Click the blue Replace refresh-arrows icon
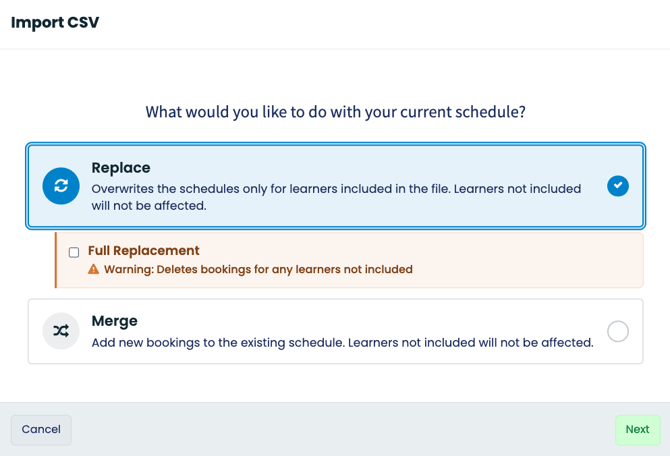The image size is (670, 456). (61, 186)
